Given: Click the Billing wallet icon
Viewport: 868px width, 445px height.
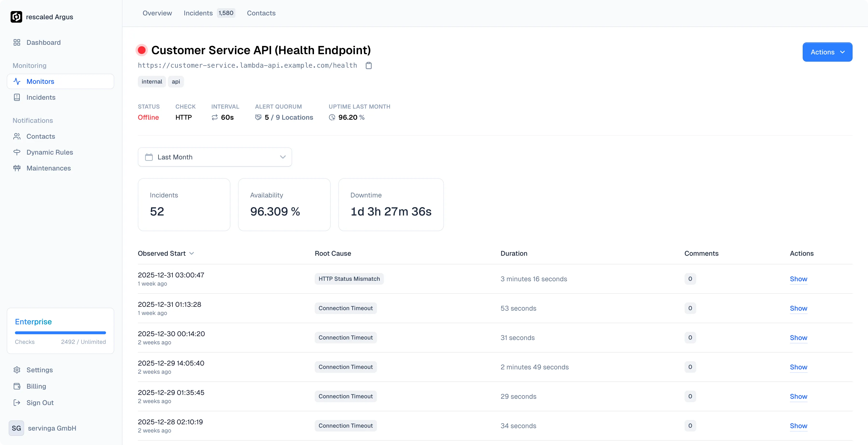Looking at the screenshot, I should click(x=17, y=386).
